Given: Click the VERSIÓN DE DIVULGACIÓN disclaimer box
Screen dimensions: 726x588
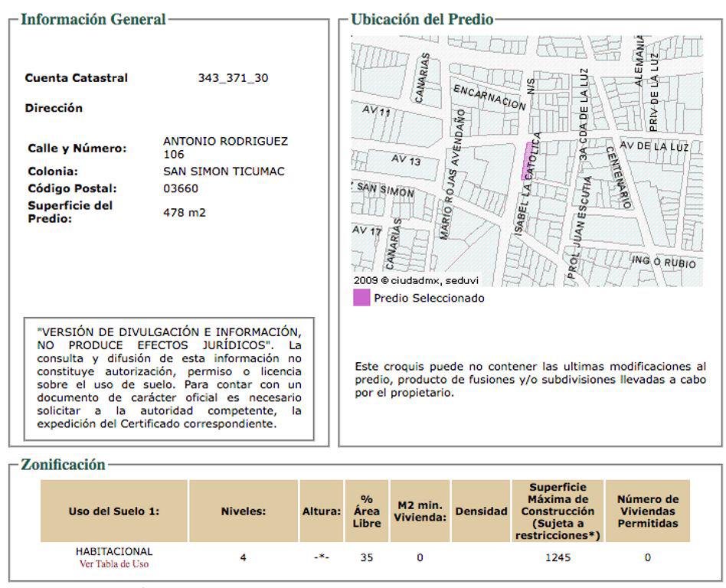Looking at the screenshot, I should 169,378.
